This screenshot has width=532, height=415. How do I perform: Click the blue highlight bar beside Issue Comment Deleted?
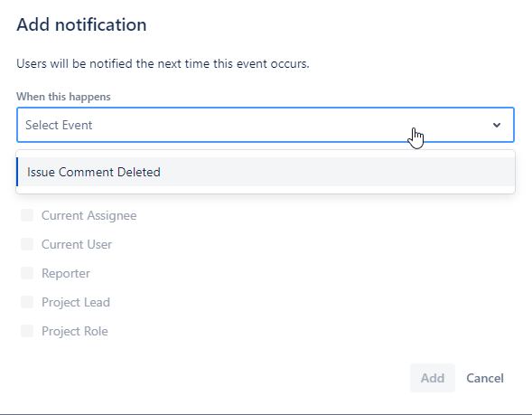[17, 172]
